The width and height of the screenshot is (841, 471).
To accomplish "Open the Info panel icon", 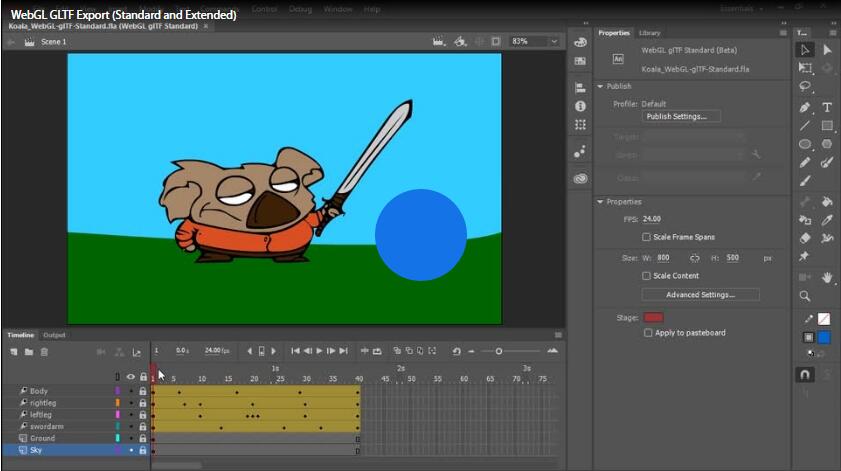I will tap(580, 106).
